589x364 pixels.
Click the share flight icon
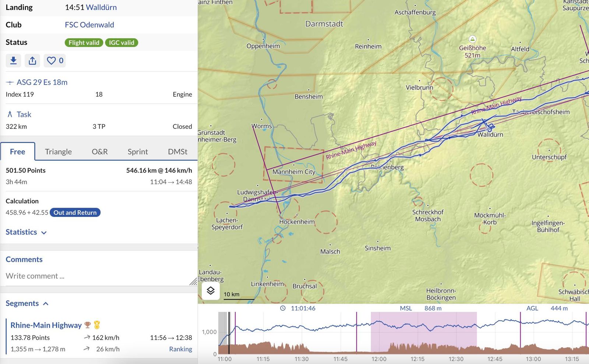(32, 61)
